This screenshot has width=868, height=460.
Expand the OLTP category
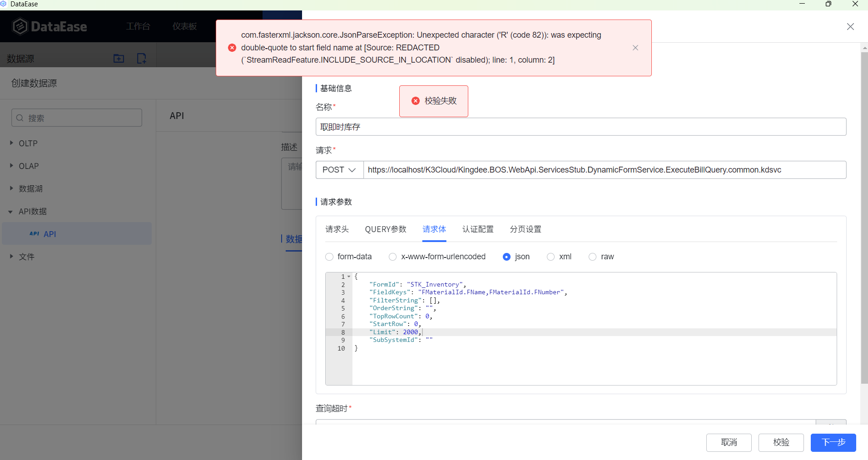click(x=11, y=143)
